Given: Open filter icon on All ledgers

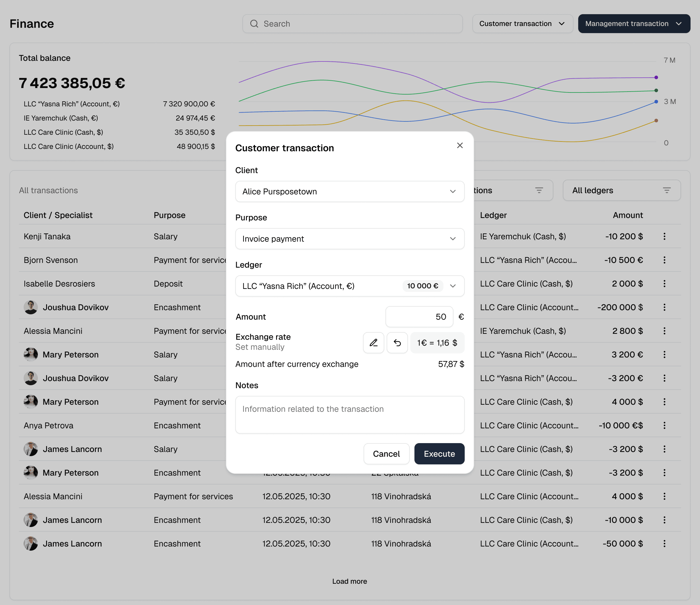Looking at the screenshot, I should coord(666,191).
